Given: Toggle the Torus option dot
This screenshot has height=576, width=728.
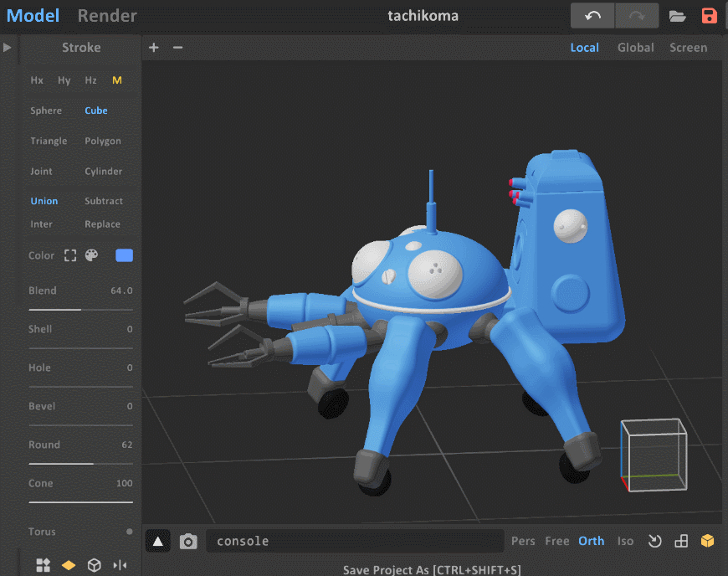Looking at the screenshot, I should 129,532.
